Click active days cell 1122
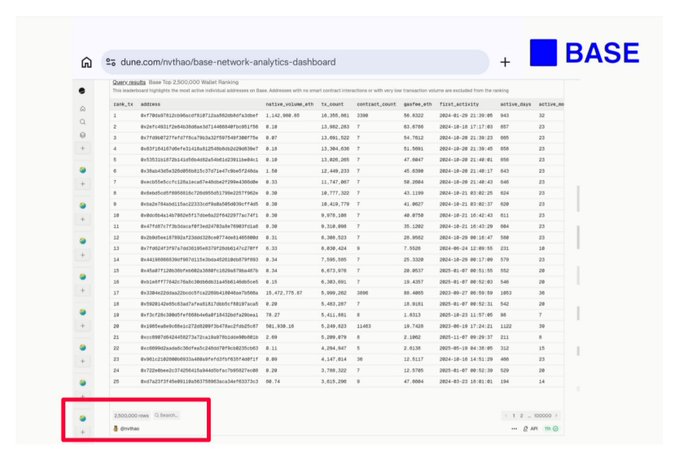Viewport: 679px width, 467px height. [x=506, y=326]
